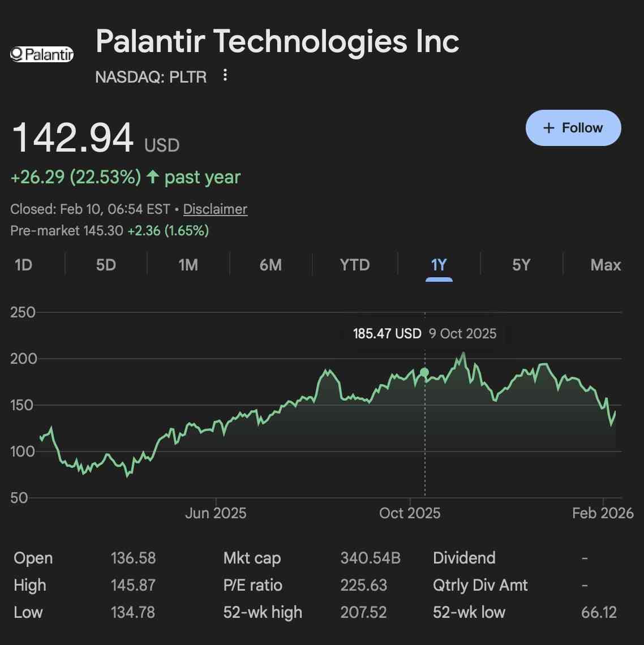Click the Palantir logo icon
Screen dimensions: 644x645
point(42,54)
